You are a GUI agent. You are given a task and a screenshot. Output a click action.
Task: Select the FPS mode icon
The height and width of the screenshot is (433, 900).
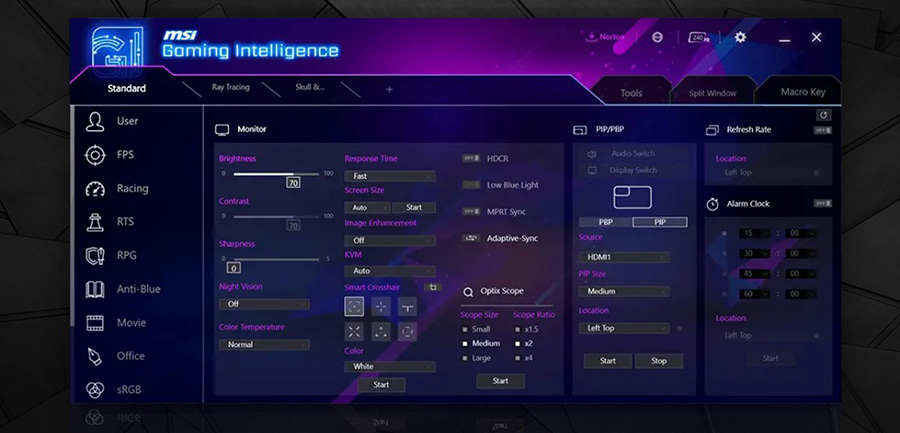coord(95,155)
